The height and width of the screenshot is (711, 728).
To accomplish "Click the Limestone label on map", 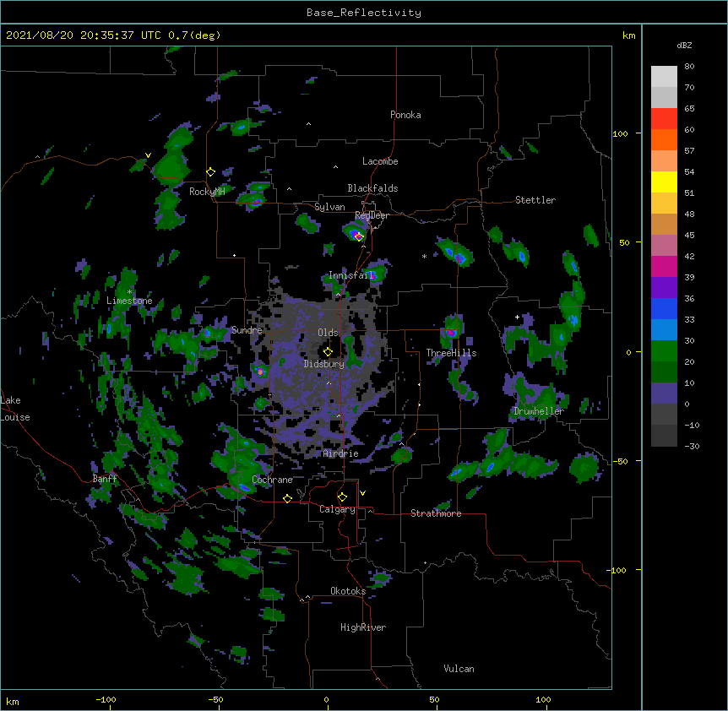I will tap(129, 301).
